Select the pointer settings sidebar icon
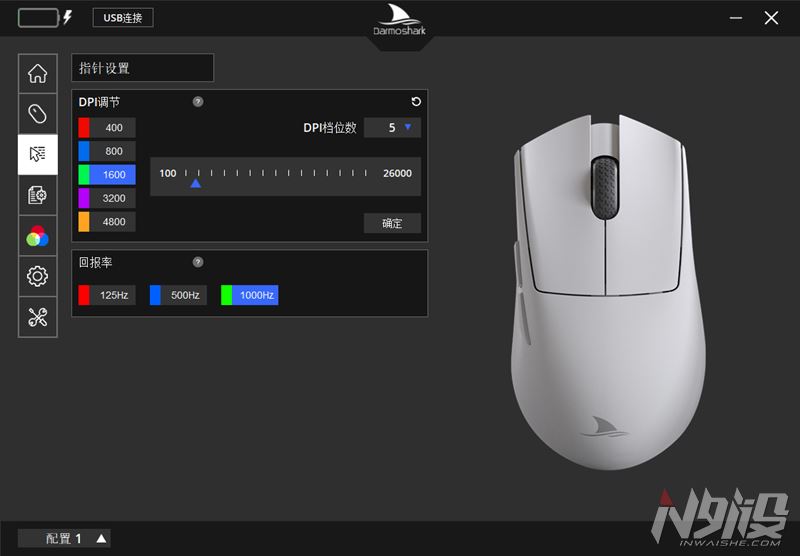Image resolution: width=800 pixels, height=556 pixels. click(37, 154)
